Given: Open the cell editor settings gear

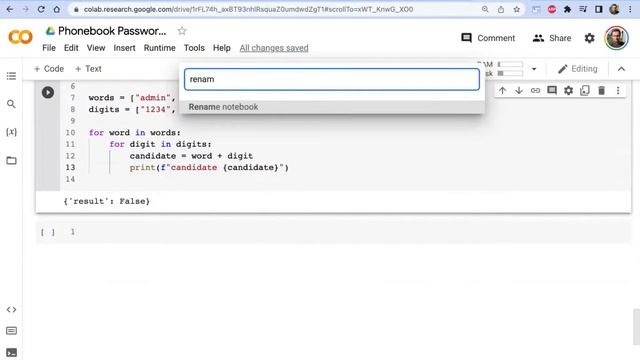Looking at the screenshot, I should [x=569, y=90].
